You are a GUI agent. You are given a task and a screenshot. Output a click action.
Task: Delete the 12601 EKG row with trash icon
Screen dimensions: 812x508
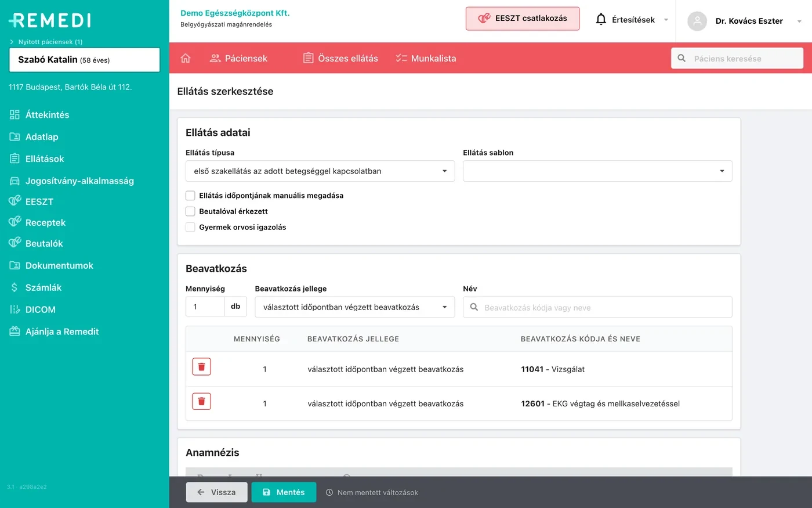pyautogui.click(x=201, y=401)
